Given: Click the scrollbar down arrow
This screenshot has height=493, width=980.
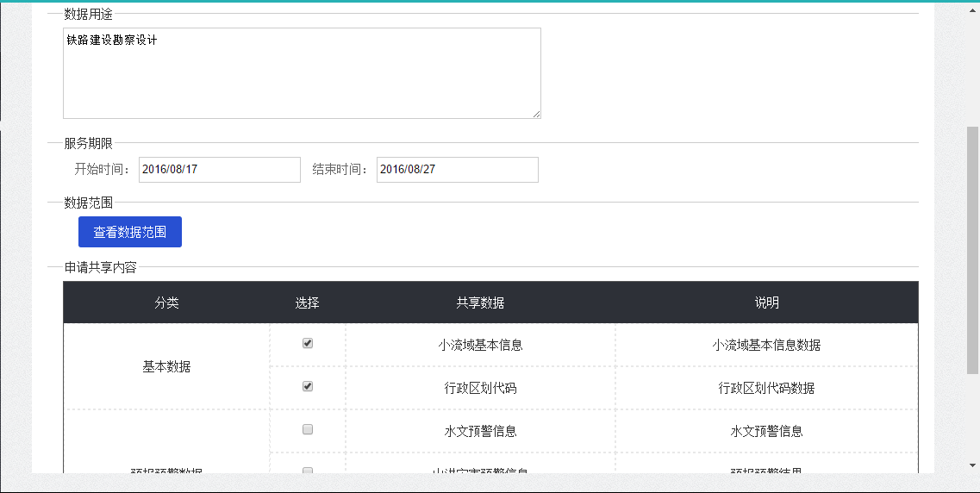Looking at the screenshot, I should pos(972,465).
